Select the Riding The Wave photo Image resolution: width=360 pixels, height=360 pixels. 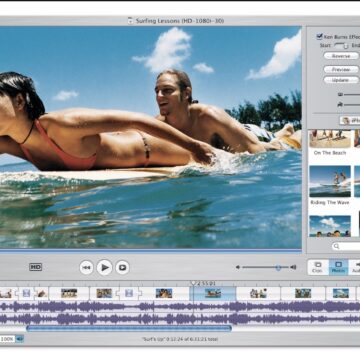click(330, 181)
